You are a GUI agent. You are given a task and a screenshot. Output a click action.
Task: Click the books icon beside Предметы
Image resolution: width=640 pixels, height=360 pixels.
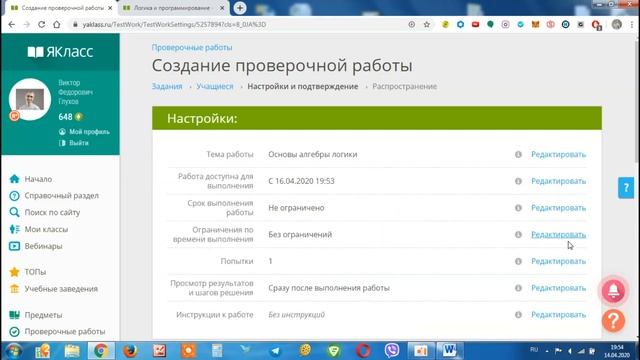[14, 315]
